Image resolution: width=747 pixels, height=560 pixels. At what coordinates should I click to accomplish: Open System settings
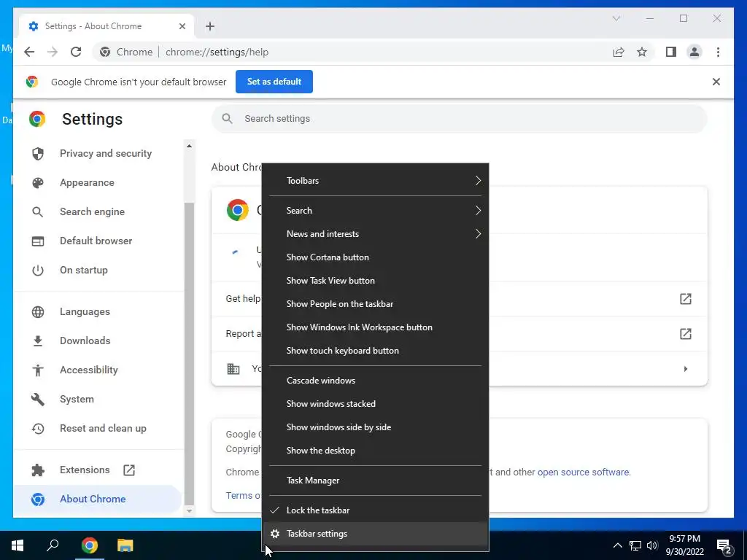click(x=98, y=399)
